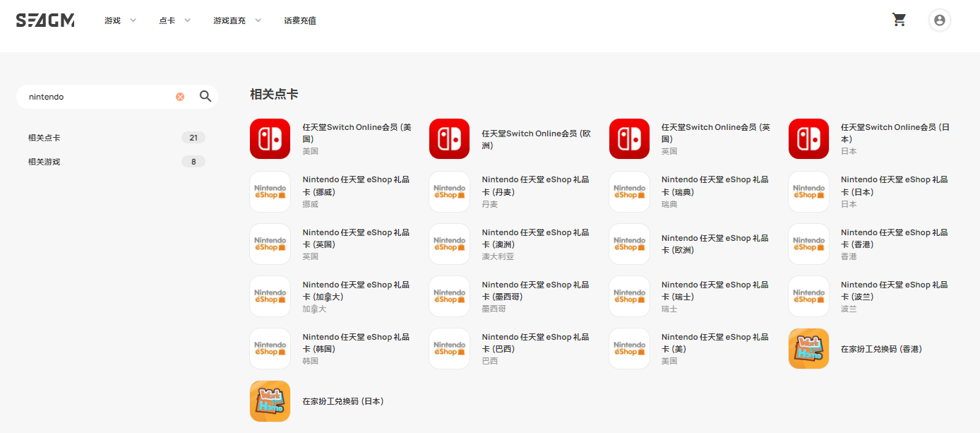Image resolution: width=980 pixels, height=433 pixels.
Task: Click the eShop 礼品卡 (香港) icon
Action: click(x=808, y=244)
